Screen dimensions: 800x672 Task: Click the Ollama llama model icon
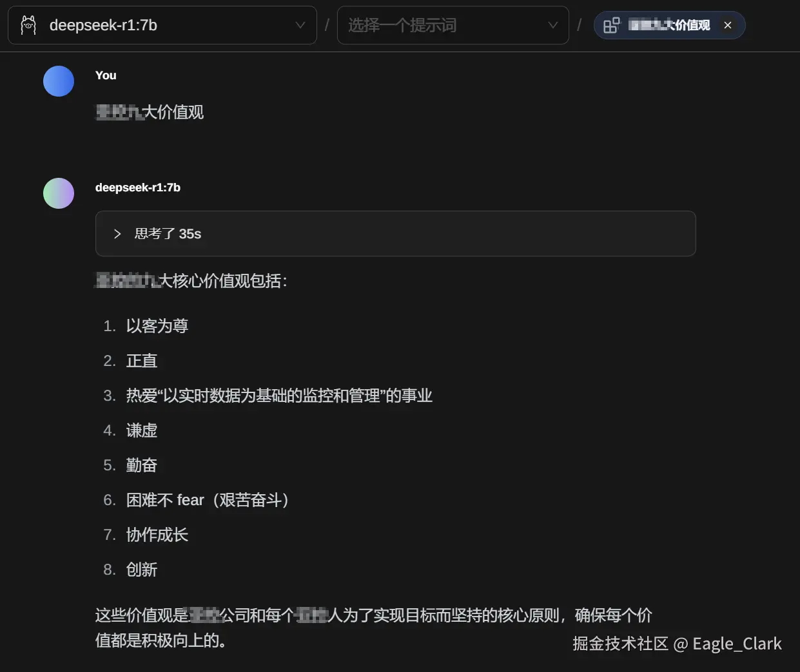pos(28,25)
